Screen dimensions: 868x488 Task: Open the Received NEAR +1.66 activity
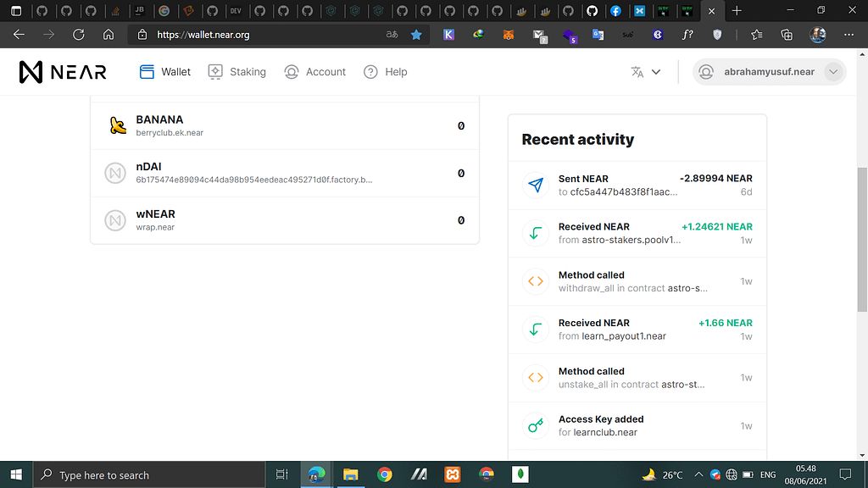click(637, 330)
